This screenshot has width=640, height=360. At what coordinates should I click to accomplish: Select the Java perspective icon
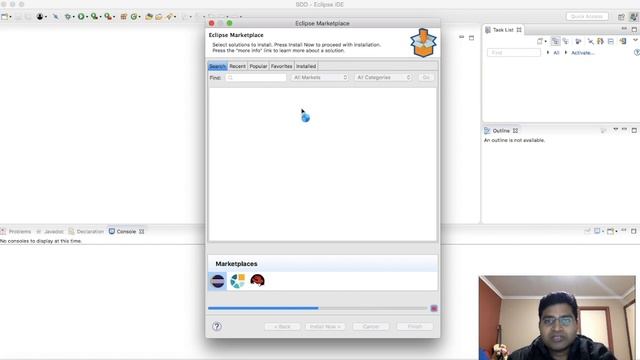click(633, 17)
